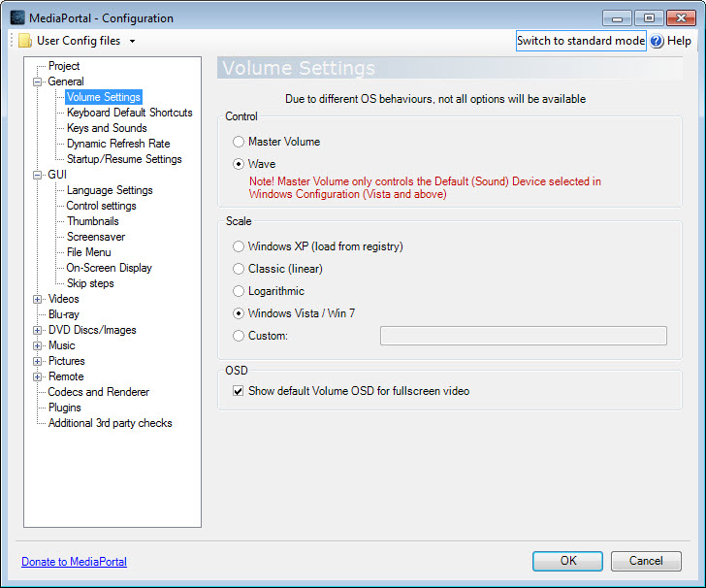Minimize the Configuration window
The image size is (706, 588).
pyautogui.click(x=618, y=18)
